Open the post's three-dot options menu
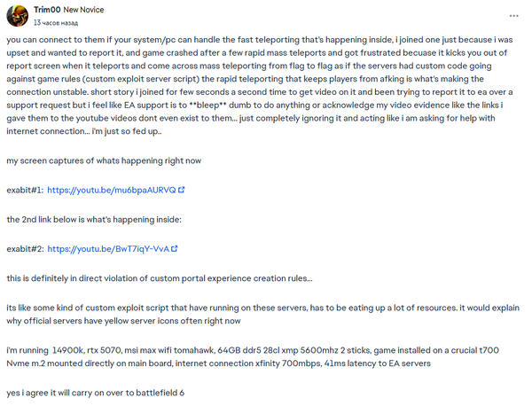Image resolution: width=532 pixels, height=406 pixels. pos(514,16)
